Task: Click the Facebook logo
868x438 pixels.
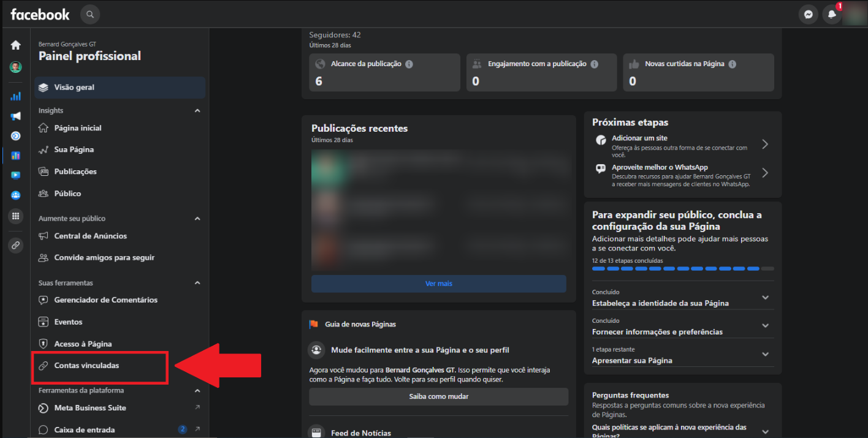Action: [x=40, y=14]
